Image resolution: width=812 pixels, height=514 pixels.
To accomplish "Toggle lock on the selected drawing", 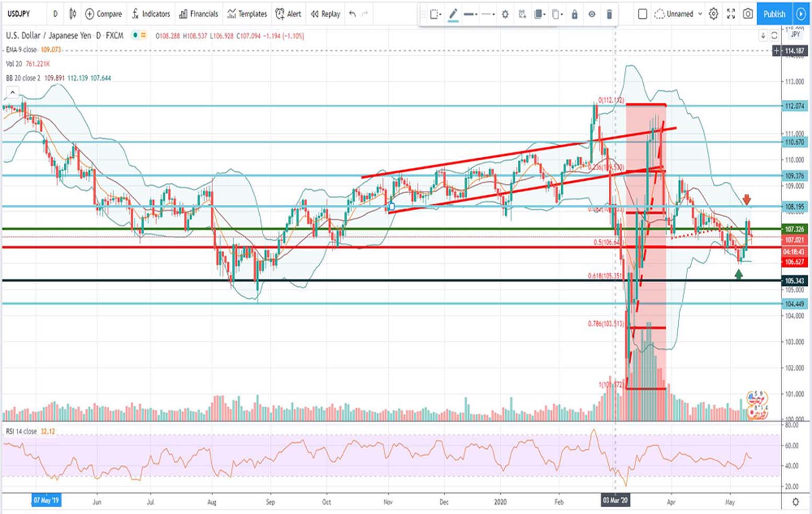I will tap(574, 15).
